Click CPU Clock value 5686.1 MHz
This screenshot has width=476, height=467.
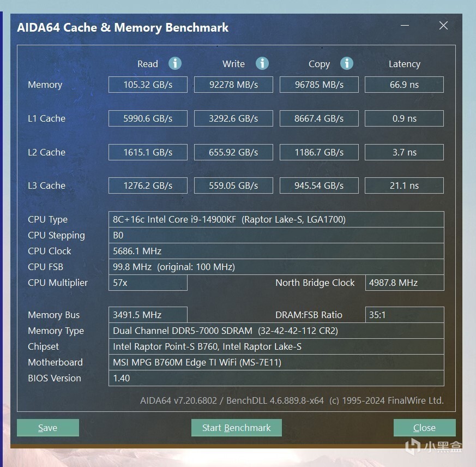[276, 251]
